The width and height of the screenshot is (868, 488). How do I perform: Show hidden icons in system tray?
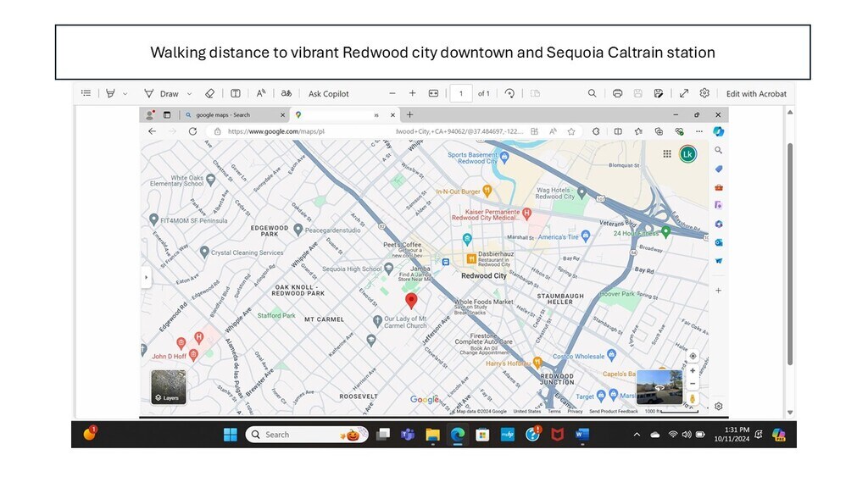point(637,435)
